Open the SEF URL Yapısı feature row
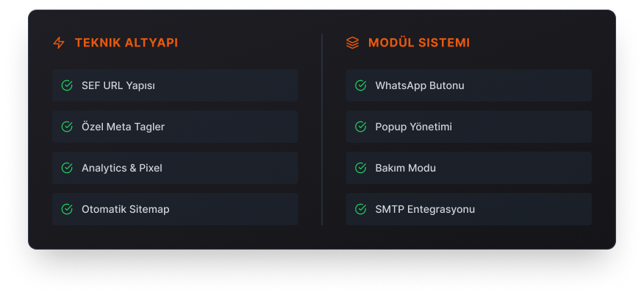Image resolution: width=644 pixels, height=296 pixels. 175,85
